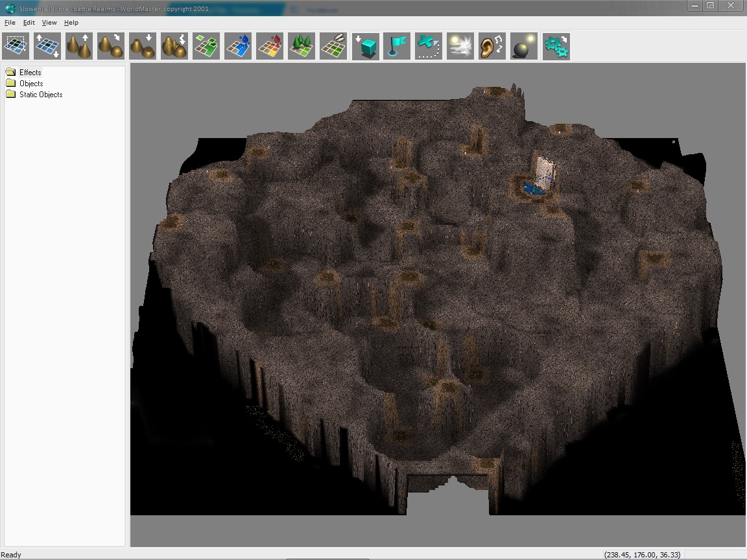The height and width of the screenshot is (560, 747).
Task: Choose the resize grid tool with arrows
Action: point(47,46)
